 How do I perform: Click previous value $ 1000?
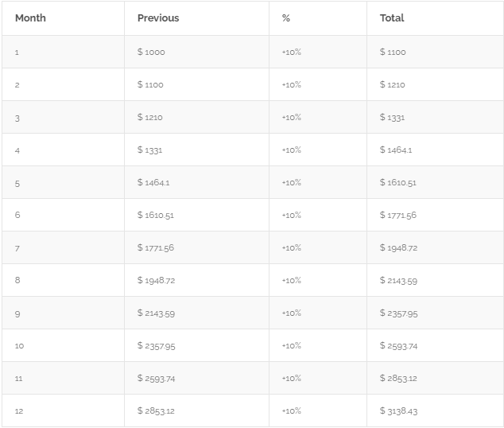151,53
